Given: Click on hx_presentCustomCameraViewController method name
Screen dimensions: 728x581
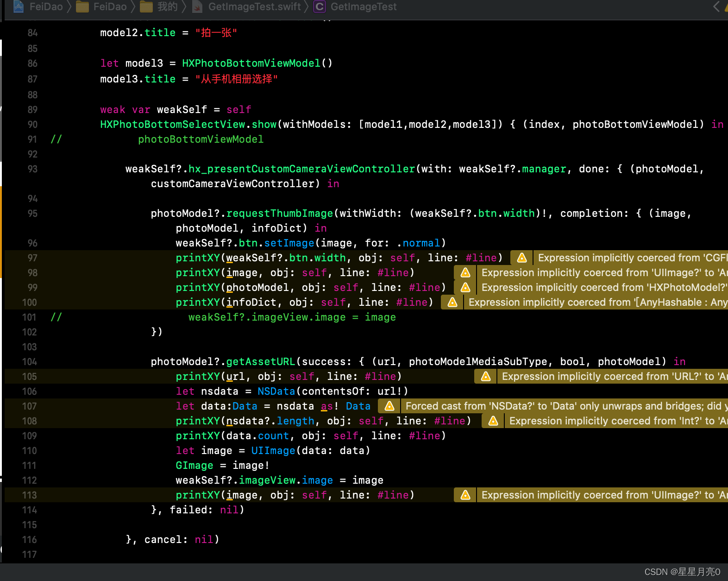Looking at the screenshot, I should [x=302, y=169].
